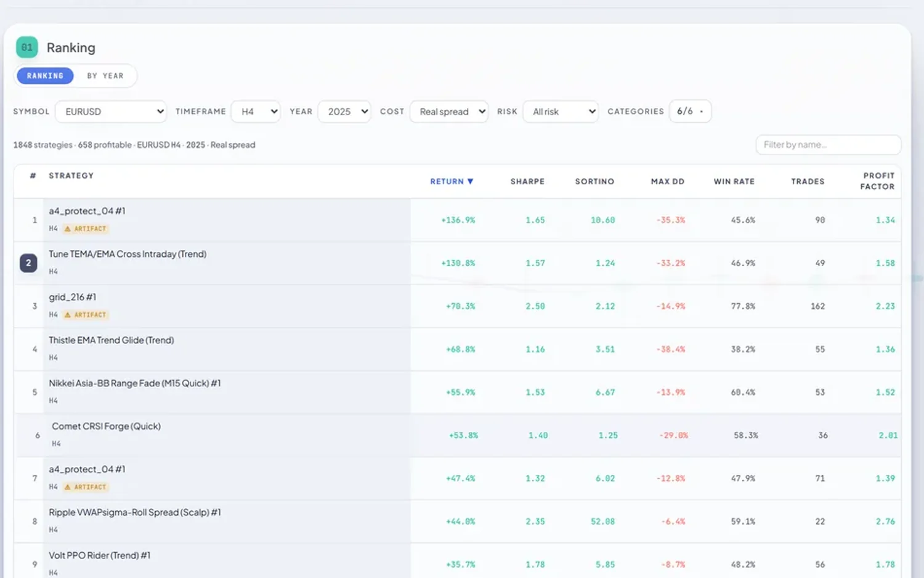Sort by the RETURN column header
924x578 pixels.
(452, 181)
